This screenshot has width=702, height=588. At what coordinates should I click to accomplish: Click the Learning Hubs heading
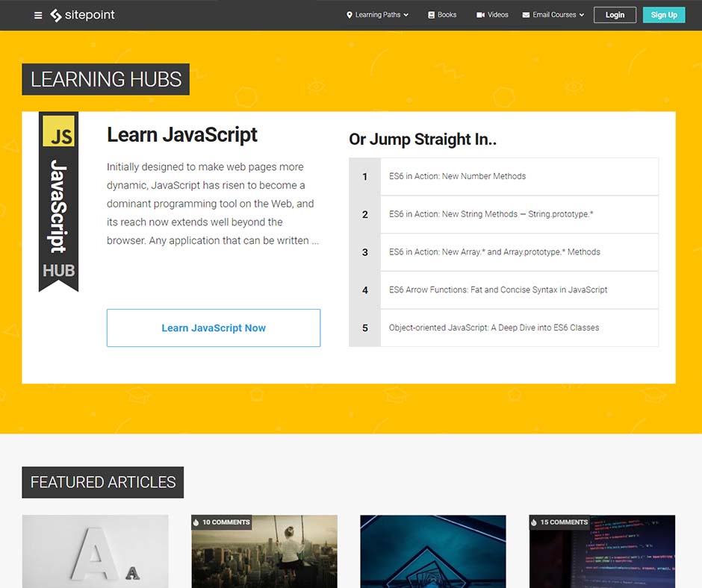105,79
